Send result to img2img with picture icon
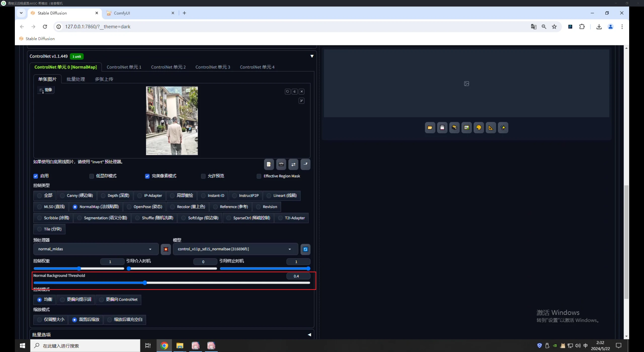Viewport: 644px width, 352px height. click(x=467, y=128)
